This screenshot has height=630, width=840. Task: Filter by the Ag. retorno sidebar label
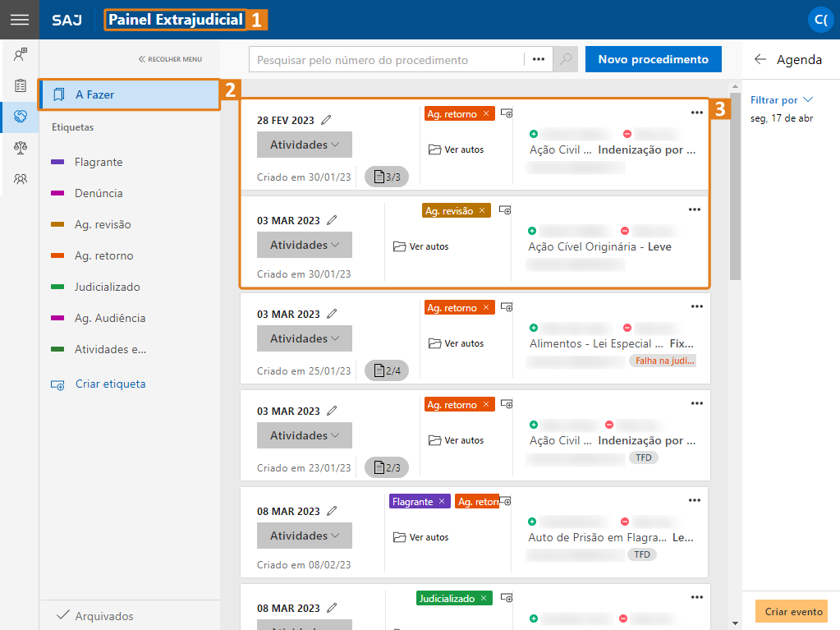104,255
